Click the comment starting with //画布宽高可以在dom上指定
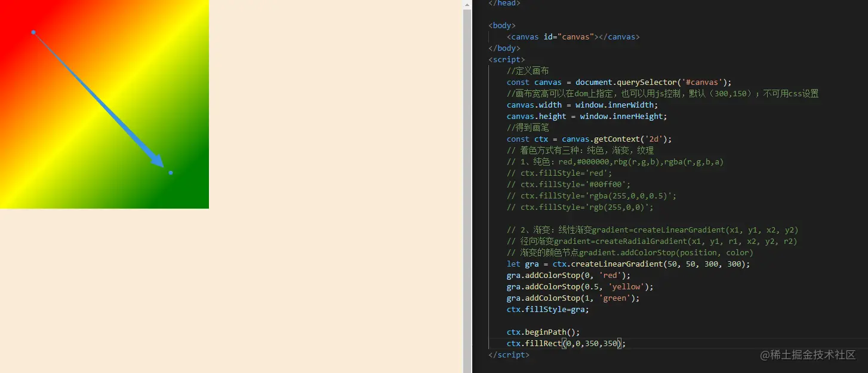This screenshot has width=868, height=373. (x=663, y=94)
